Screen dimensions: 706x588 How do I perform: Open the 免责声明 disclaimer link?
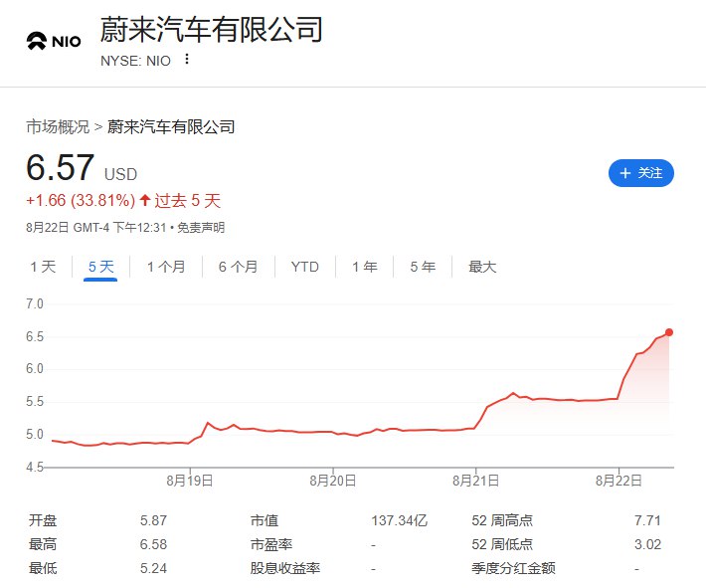202,227
